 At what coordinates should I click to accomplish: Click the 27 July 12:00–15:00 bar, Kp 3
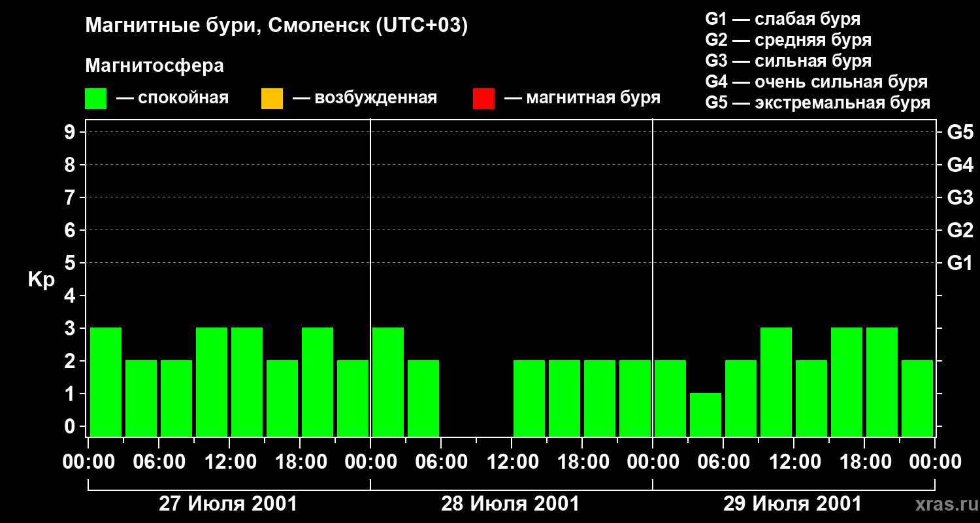pos(247,382)
